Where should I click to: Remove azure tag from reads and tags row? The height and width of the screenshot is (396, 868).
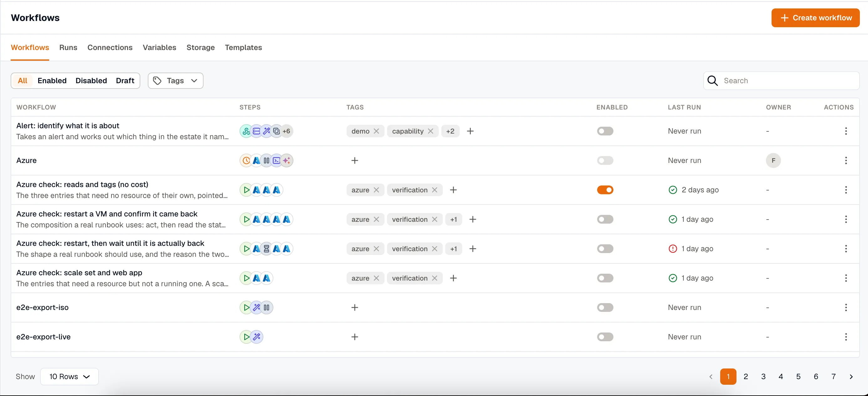(376, 190)
